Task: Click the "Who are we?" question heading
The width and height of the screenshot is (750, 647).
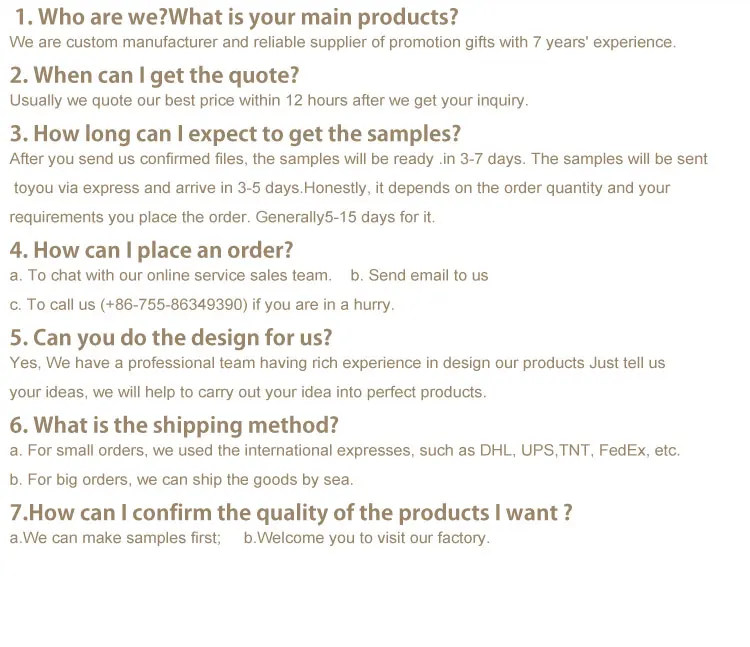Action: tap(237, 17)
